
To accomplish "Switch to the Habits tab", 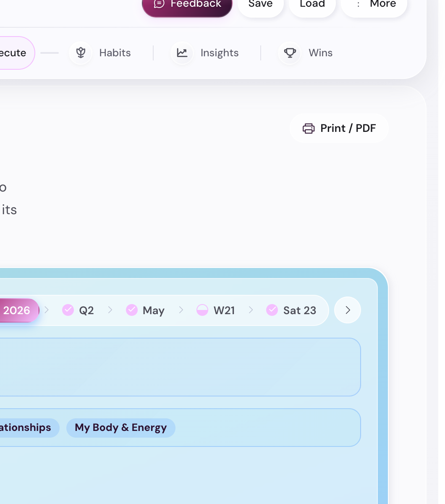I will tap(100, 53).
